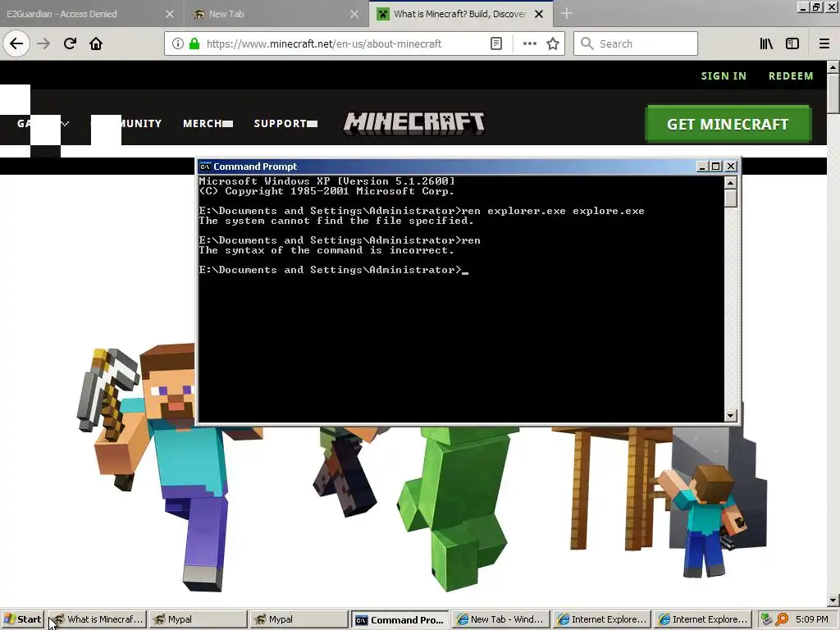Click the Command Prompt title bar icon
This screenshot has width=840, height=630.
click(x=204, y=167)
